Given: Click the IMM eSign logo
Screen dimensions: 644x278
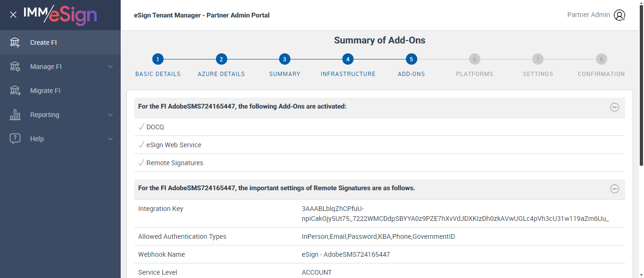Looking at the screenshot, I should pyautogui.click(x=60, y=15).
